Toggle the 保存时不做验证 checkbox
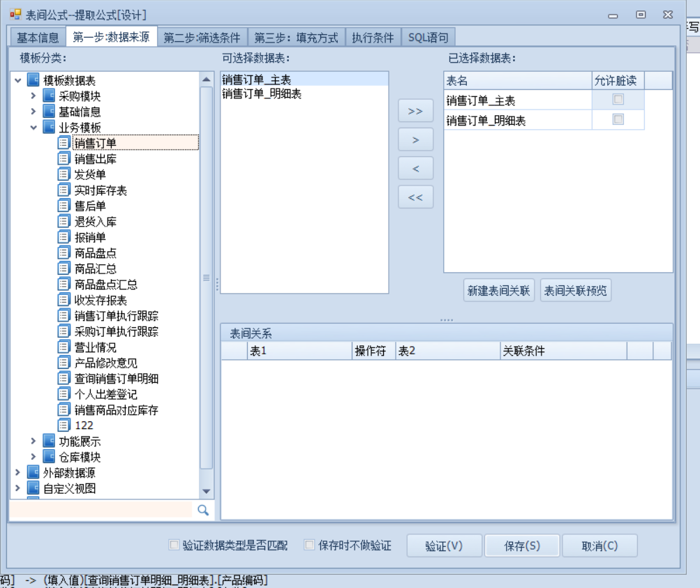Image resolution: width=700 pixels, height=588 pixels. 310,545
